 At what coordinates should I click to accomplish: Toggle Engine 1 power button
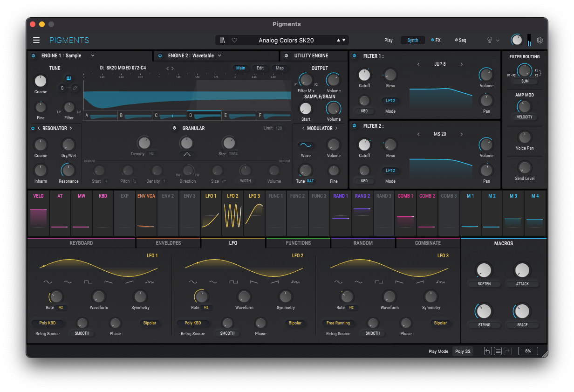point(33,55)
